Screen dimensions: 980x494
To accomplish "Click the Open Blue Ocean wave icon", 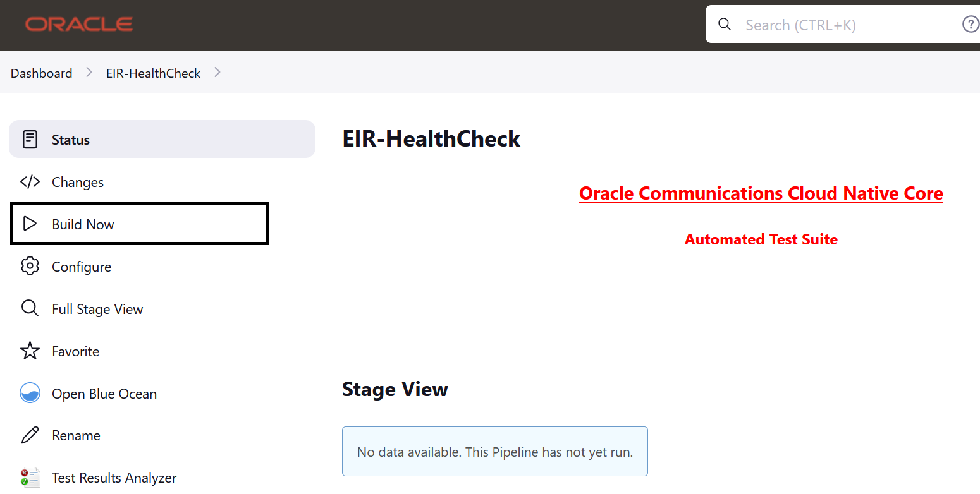I will [30, 393].
